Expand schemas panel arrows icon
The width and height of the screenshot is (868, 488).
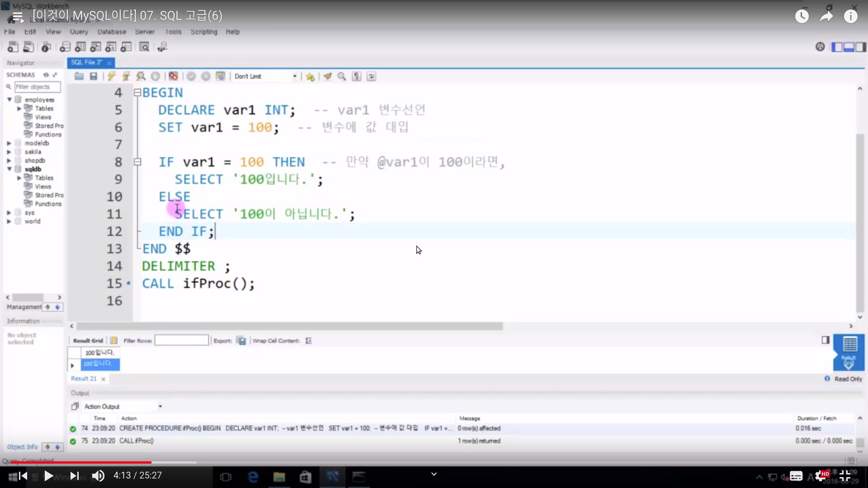click(55, 75)
